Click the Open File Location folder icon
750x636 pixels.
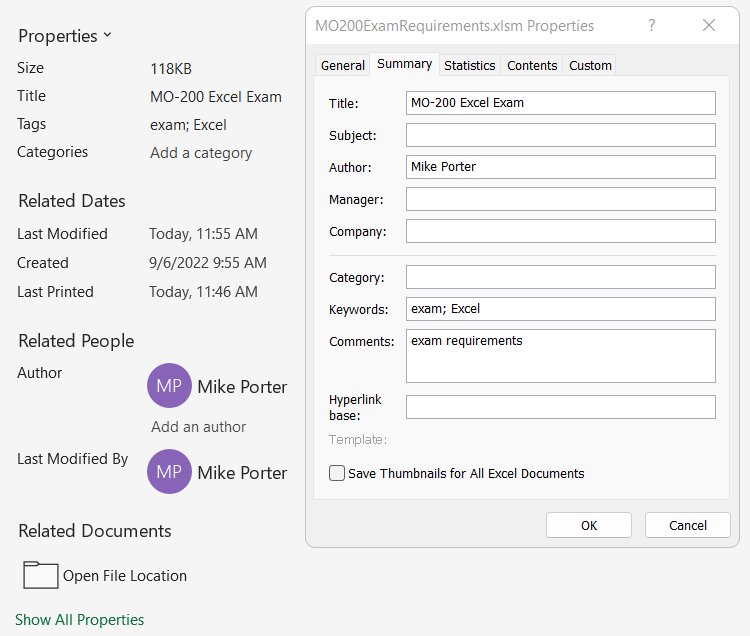[41, 574]
